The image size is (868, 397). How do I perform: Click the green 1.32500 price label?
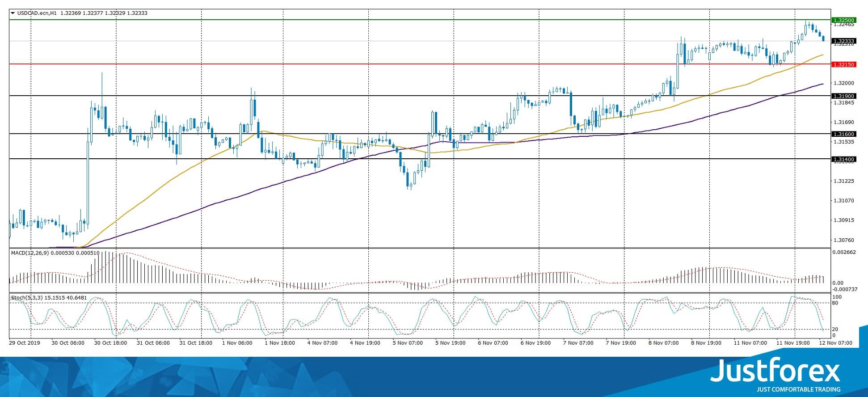(x=843, y=20)
